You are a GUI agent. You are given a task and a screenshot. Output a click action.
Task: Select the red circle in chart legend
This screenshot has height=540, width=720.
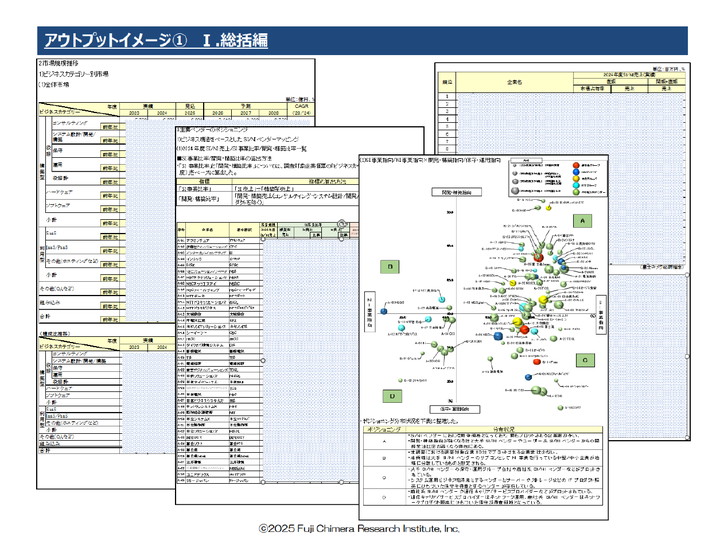click(x=576, y=165)
